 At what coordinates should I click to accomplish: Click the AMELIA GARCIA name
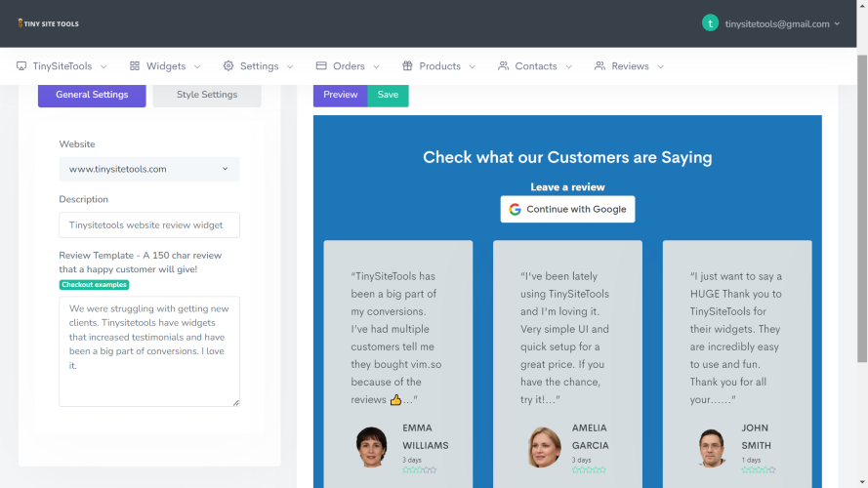[590, 436]
